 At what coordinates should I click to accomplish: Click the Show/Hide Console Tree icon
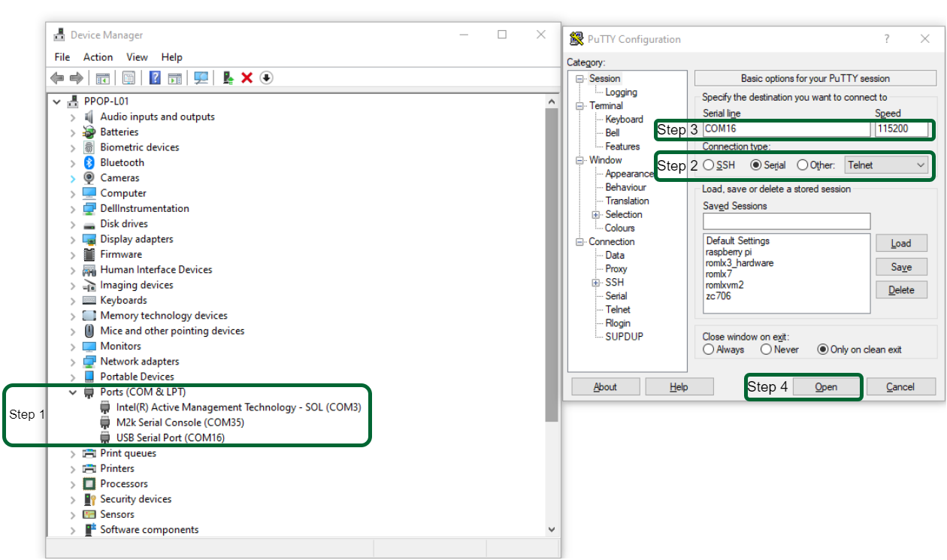click(103, 78)
